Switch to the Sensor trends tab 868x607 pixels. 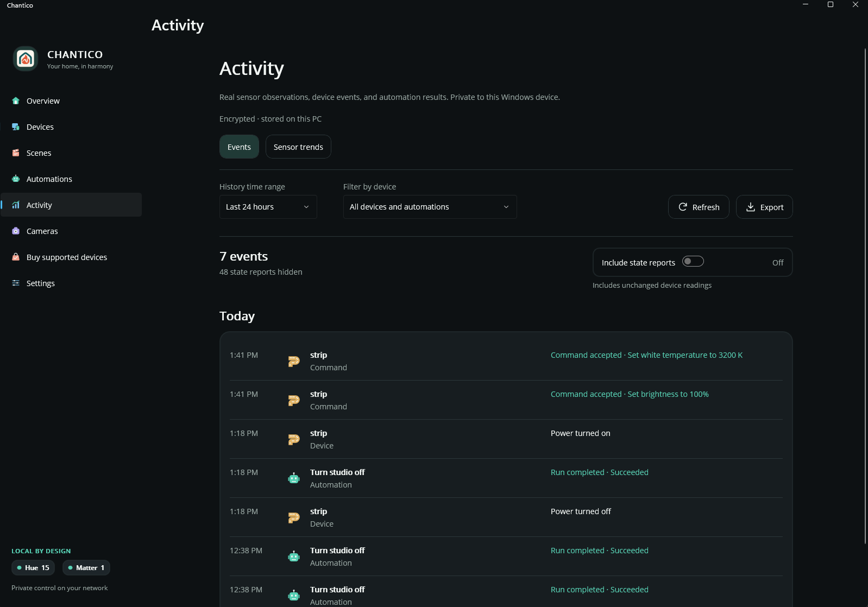(298, 147)
